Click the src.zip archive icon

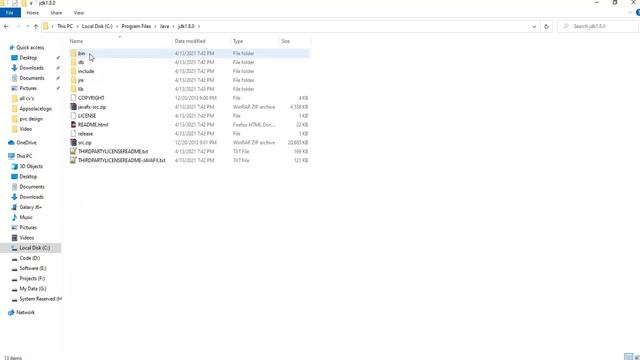73,142
